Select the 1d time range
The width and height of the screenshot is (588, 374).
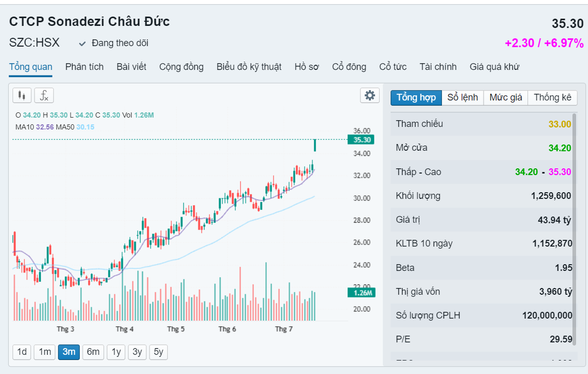(x=22, y=352)
